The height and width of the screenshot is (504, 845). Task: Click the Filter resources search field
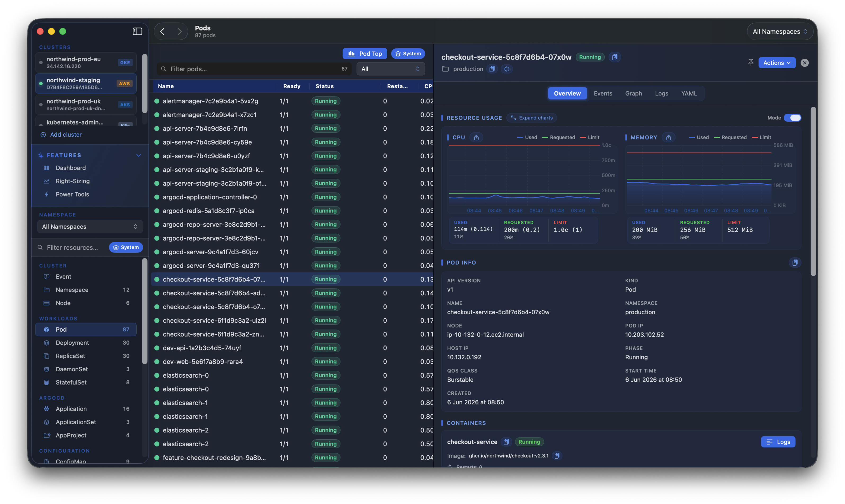72,247
